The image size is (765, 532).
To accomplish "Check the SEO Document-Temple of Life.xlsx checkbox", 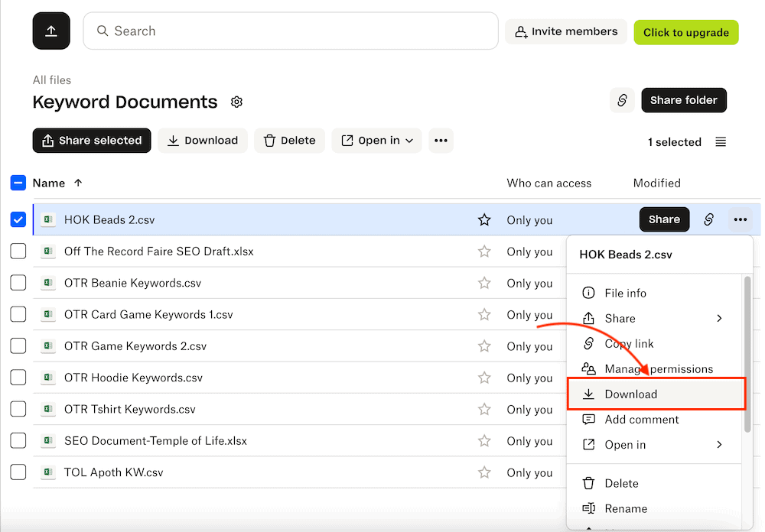I will click(x=18, y=440).
